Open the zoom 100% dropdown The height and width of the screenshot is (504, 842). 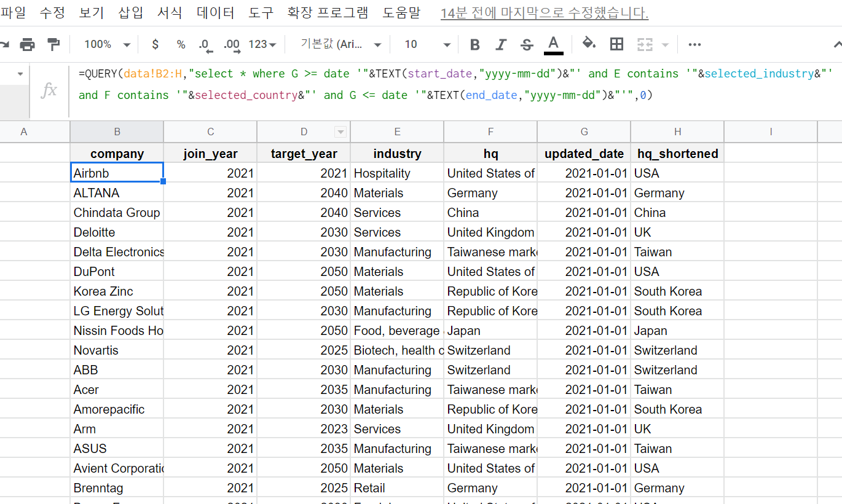coord(107,44)
